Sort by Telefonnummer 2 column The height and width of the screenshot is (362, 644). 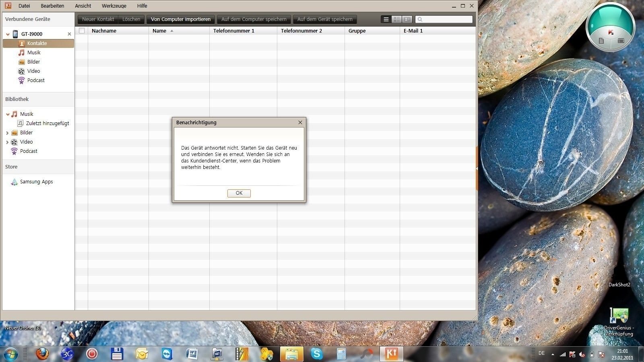(301, 31)
